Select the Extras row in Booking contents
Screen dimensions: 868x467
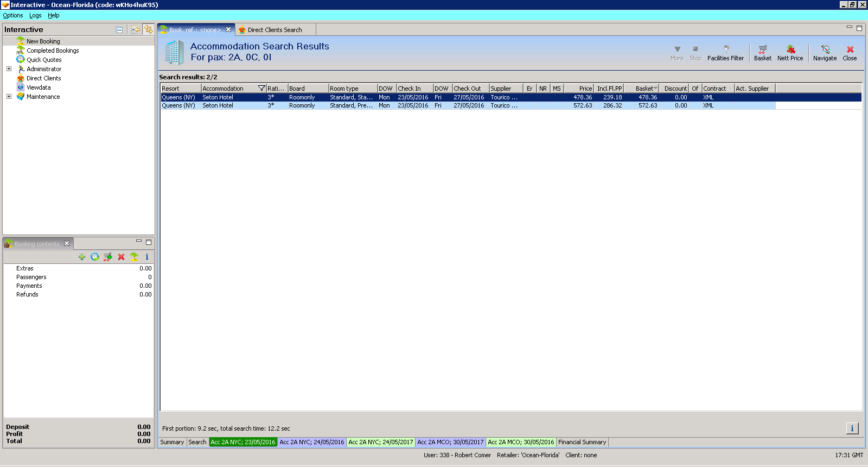tap(79, 268)
